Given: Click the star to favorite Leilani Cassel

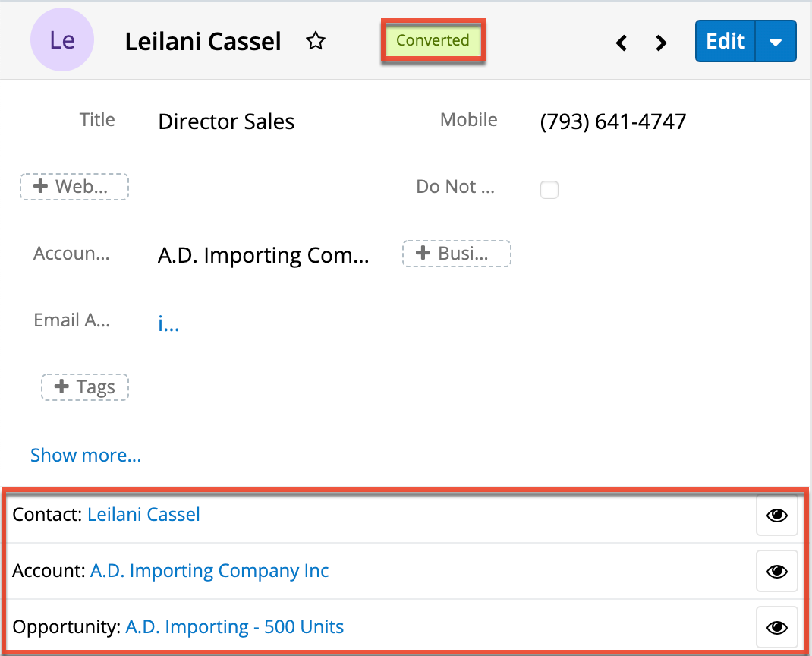Looking at the screenshot, I should [316, 42].
